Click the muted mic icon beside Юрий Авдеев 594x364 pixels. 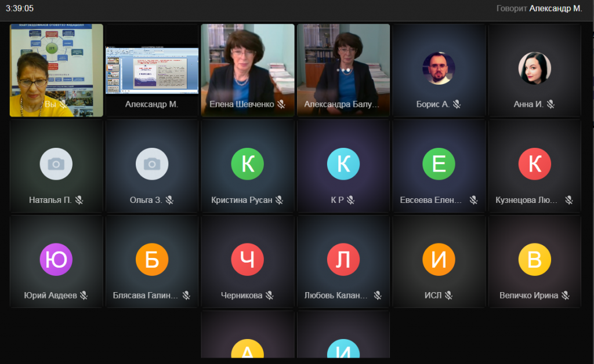84,296
